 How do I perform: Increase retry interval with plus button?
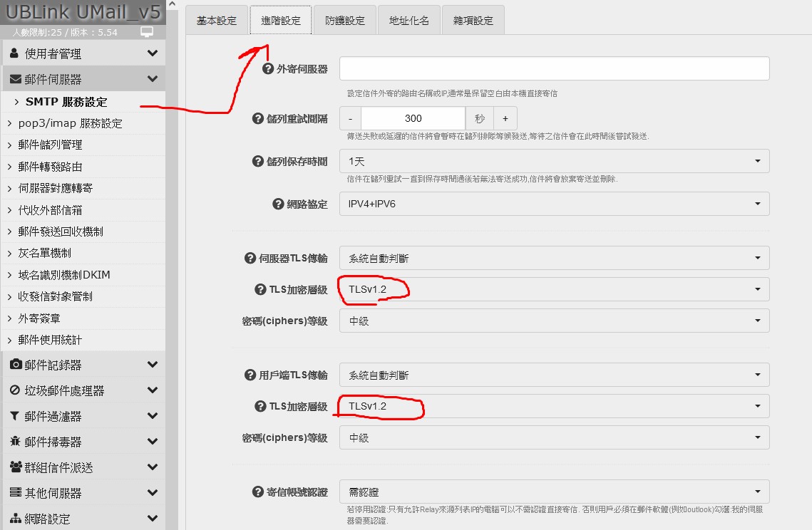point(505,118)
